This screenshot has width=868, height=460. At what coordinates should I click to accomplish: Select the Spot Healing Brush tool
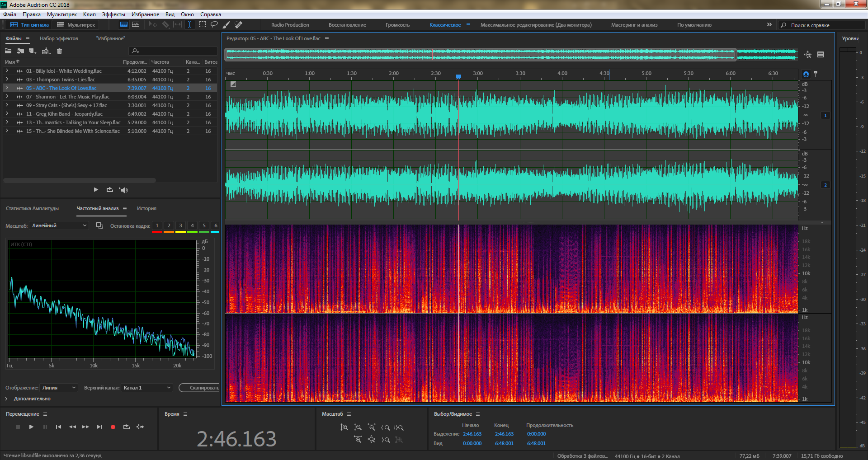[239, 25]
